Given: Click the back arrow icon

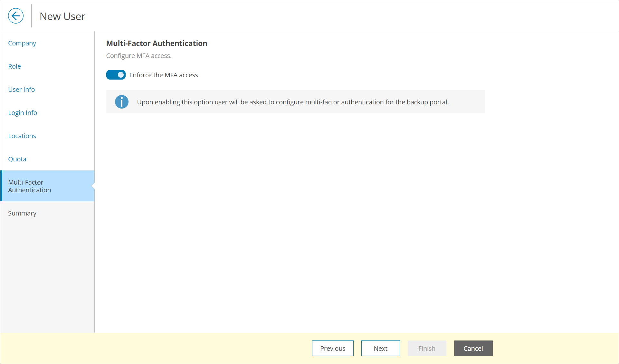Looking at the screenshot, I should (16, 16).
